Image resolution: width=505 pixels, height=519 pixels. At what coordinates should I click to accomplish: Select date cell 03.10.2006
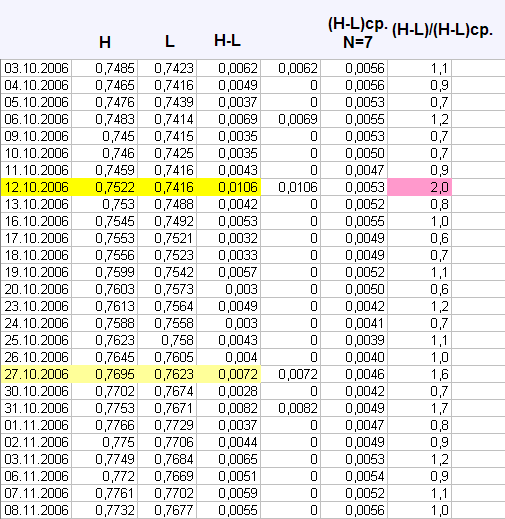point(36,68)
